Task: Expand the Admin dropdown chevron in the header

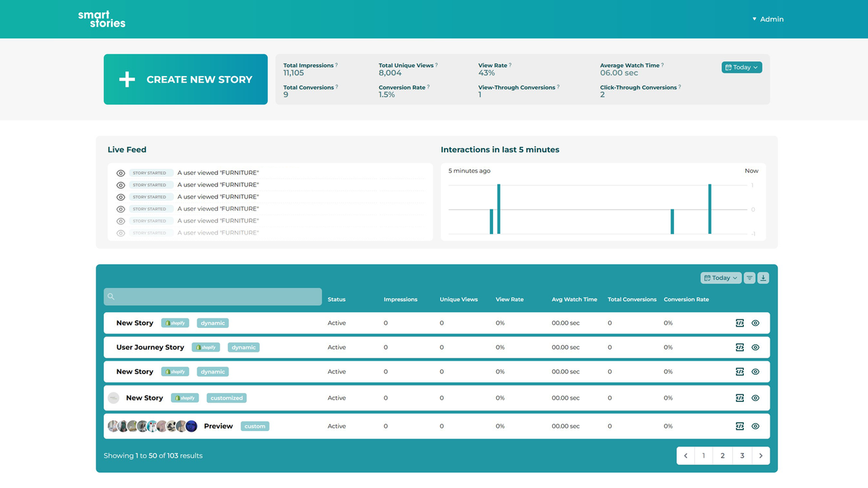Action: tap(753, 19)
